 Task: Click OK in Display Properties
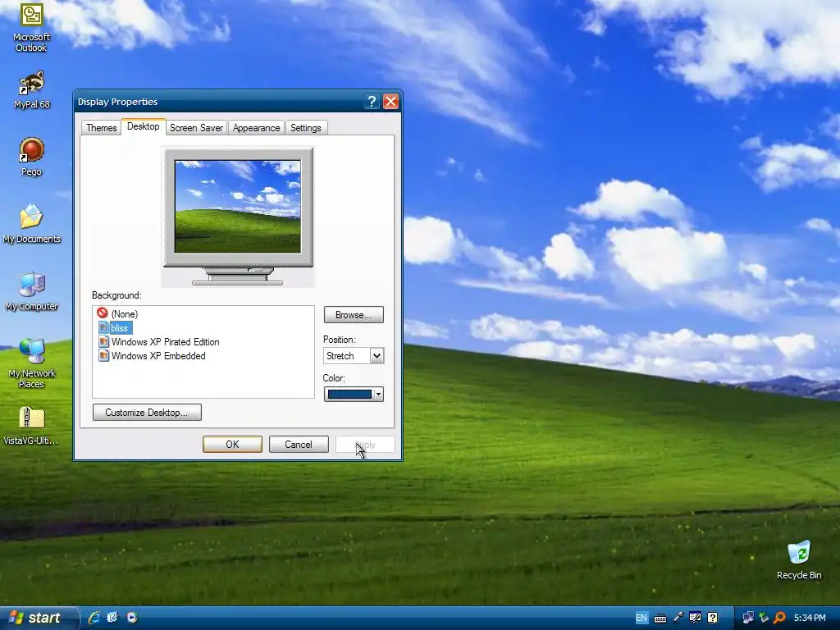(232, 444)
